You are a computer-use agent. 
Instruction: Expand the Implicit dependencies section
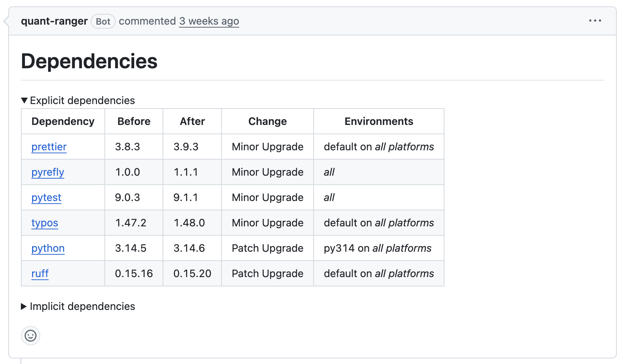(78, 306)
